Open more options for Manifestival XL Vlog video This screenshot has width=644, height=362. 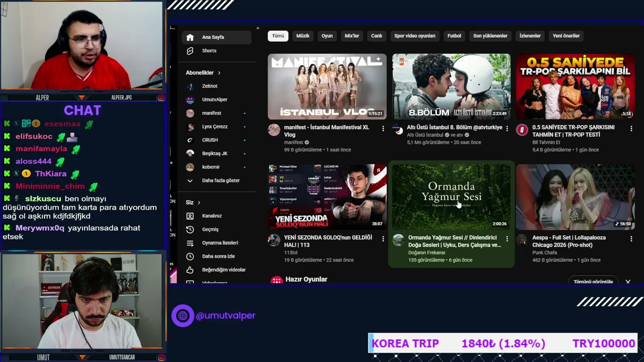point(383,129)
